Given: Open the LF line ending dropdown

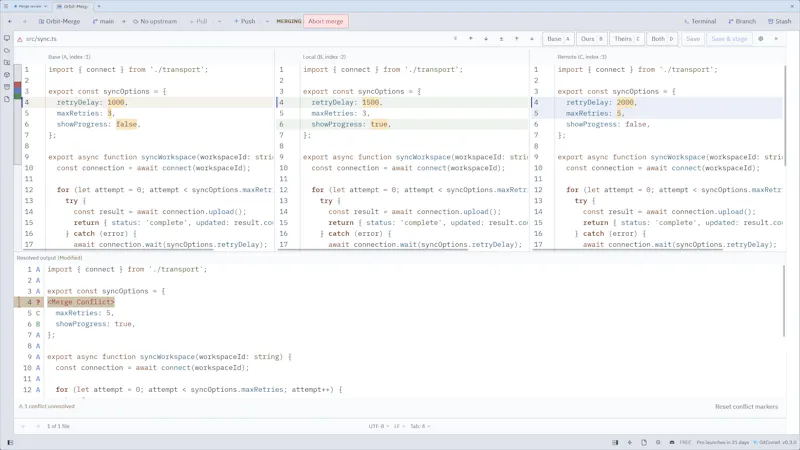Looking at the screenshot, I should click(399, 426).
